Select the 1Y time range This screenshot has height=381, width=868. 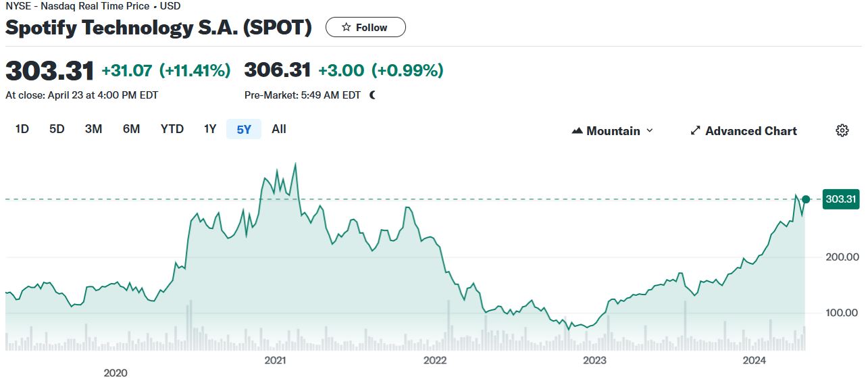[x=210, y=129]
